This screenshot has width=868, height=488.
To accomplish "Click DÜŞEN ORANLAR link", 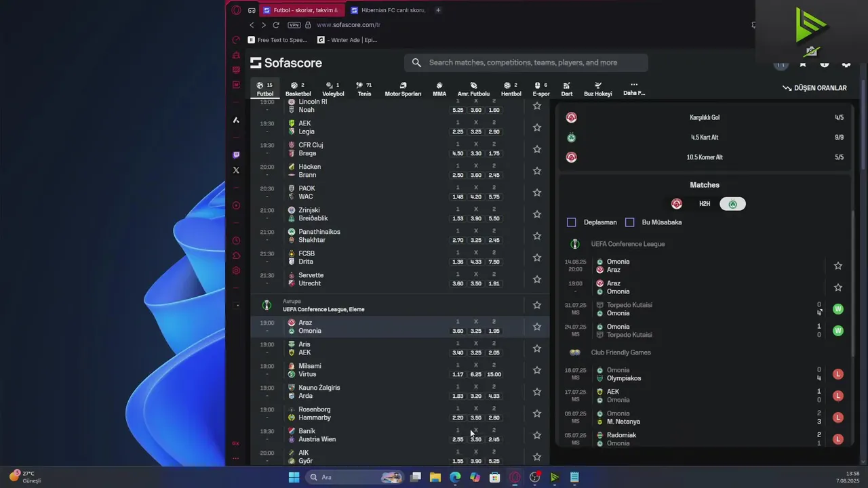I will pos(814,88).
